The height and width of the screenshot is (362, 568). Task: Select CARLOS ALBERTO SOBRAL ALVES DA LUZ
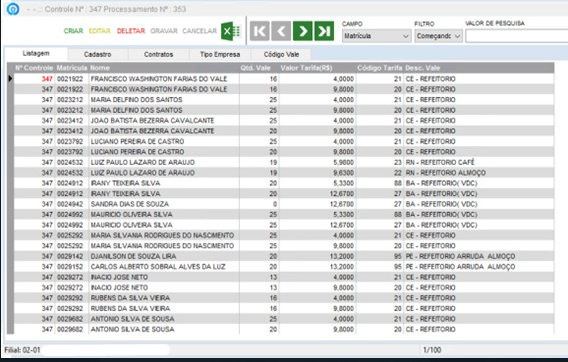(x=158, y=267)
